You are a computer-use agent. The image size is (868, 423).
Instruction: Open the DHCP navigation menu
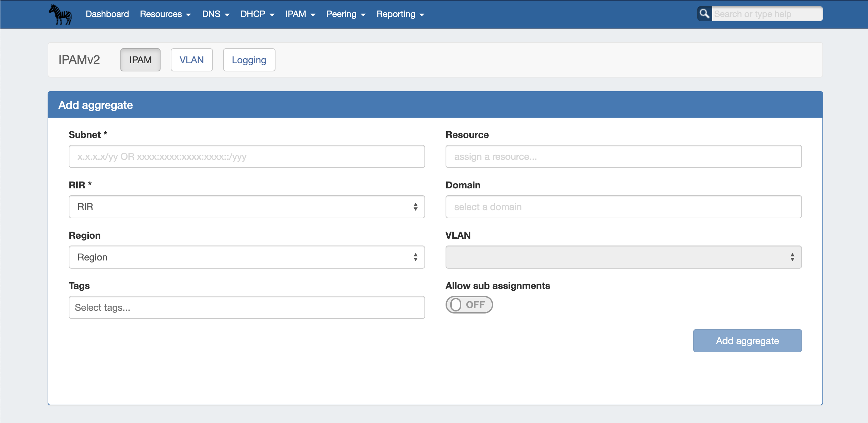coord(257,14)
